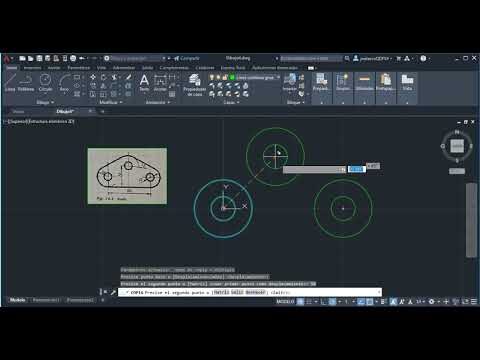Open the Anotar ribbon tab
This screenshot has width=480, height=360.
click(x=54, y=68)
